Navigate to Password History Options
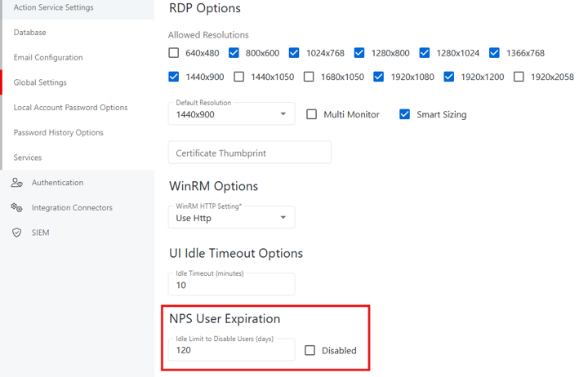 click(58, 133)
